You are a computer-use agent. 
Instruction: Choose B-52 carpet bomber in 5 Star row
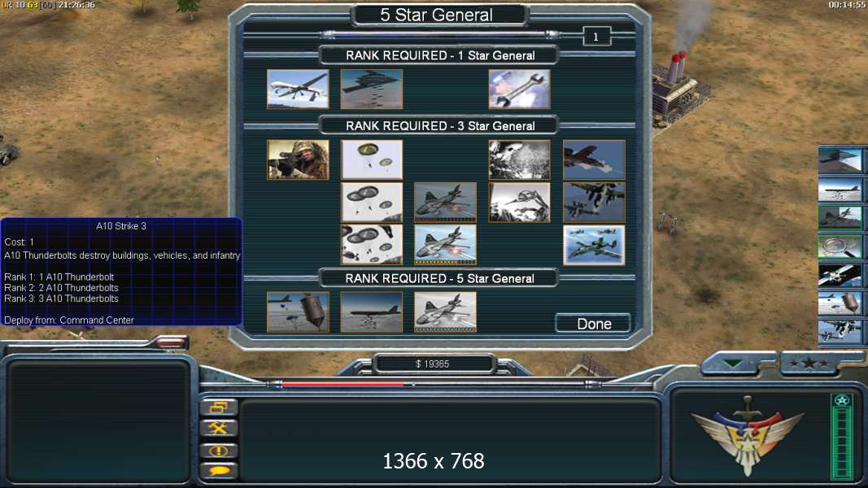[372, 312]
